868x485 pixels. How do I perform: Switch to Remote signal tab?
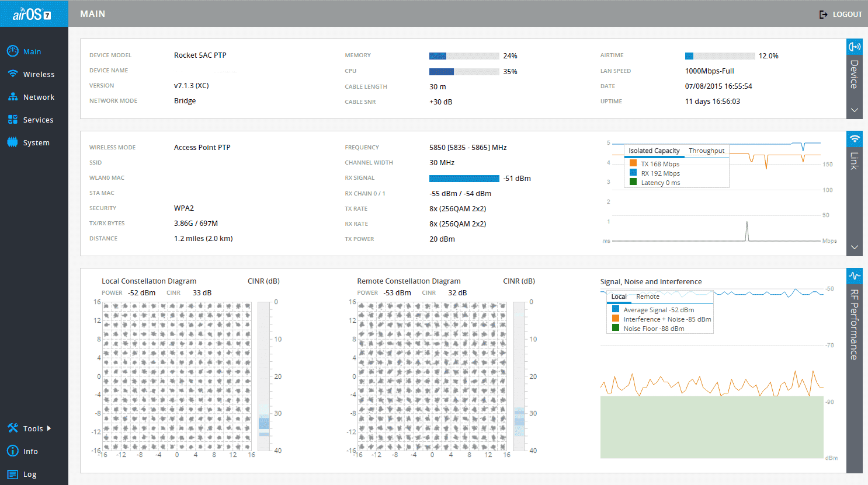pos(647,296)
